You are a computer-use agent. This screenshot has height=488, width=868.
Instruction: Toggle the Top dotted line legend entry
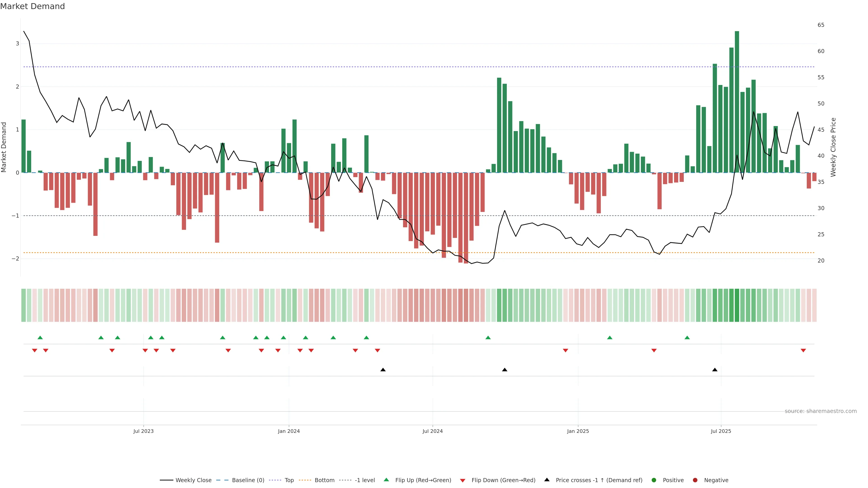tap(289, 480)
